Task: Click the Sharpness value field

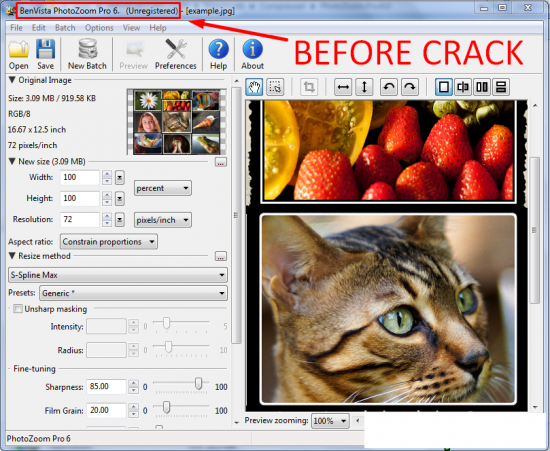Action: 106,386
